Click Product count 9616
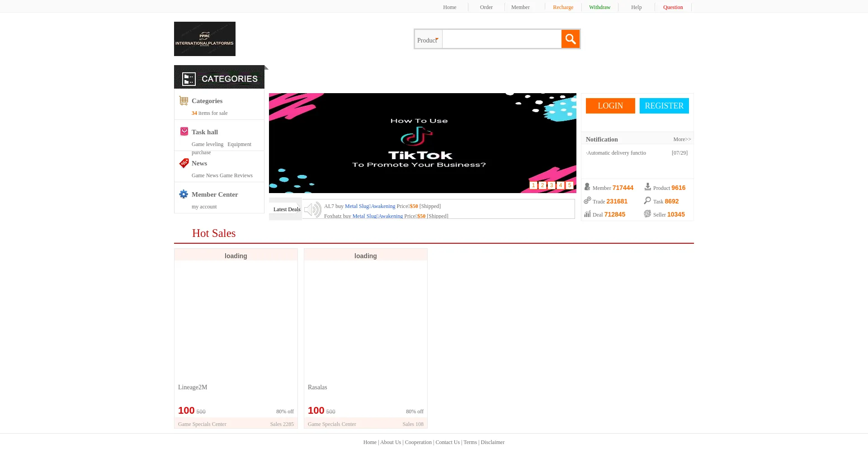The image size is (868, 449). click(678, 188)
